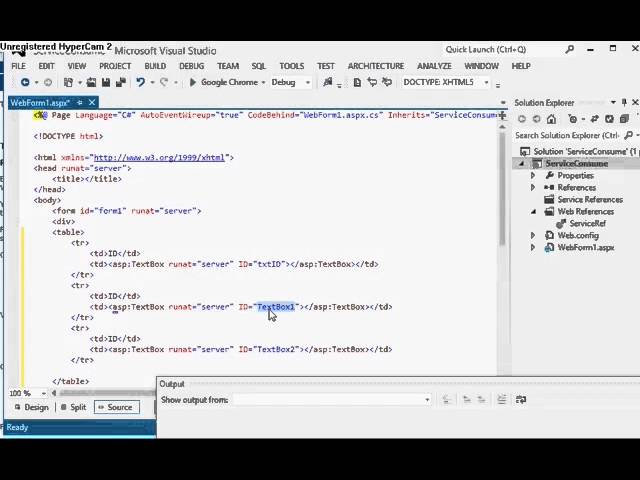
Task: Expand the Web.config node
Action: tap(533, 236)
